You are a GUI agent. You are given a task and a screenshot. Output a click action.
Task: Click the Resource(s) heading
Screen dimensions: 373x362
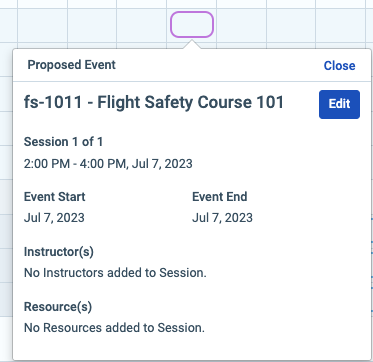pos(58,306)
